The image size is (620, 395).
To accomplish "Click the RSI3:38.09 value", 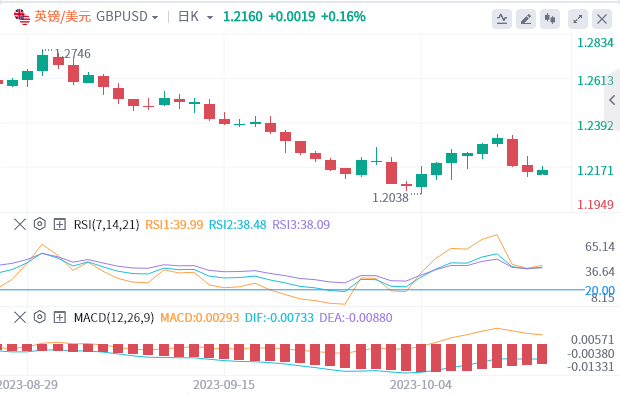I will (301, 225).
